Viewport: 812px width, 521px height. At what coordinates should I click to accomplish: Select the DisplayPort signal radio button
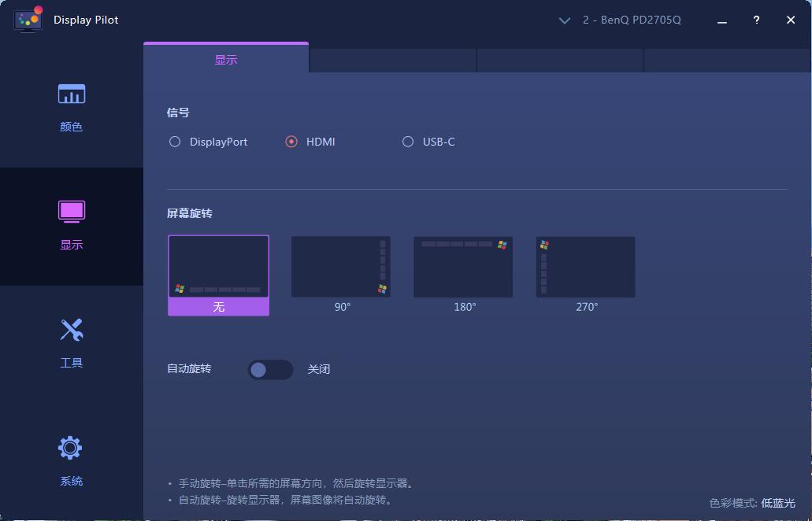click(174, 142)
